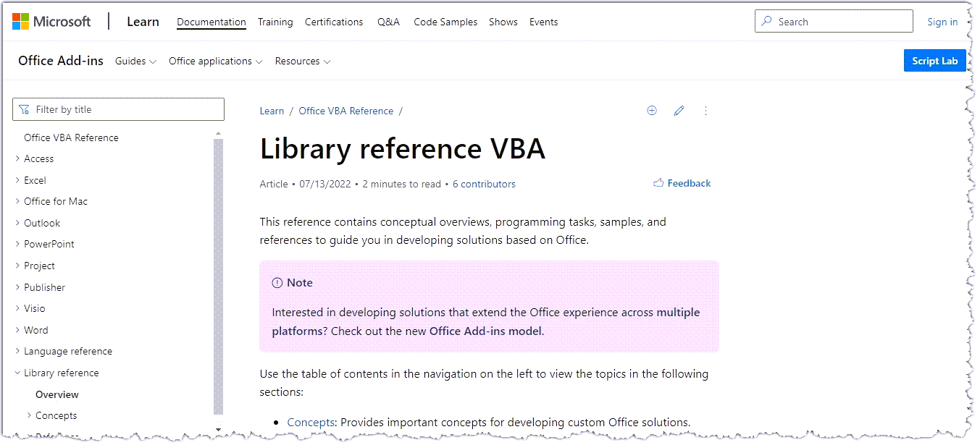
Task: Open the Guides dropdown menu
Action: pyautogui.click(x=135, y=62)
